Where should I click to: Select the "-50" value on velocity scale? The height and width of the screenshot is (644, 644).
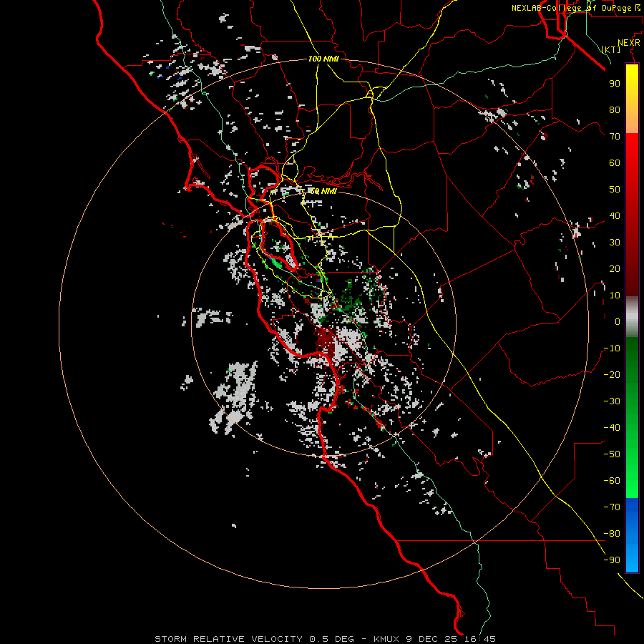(612, 454)
